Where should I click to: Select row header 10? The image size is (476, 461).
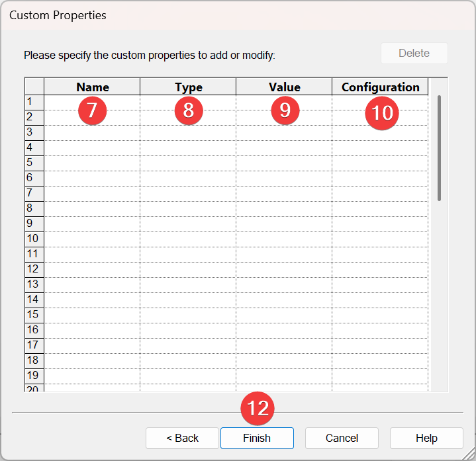tap(34, 239)
